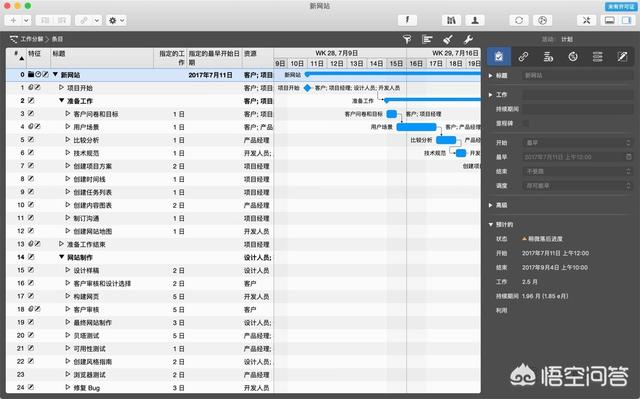Screen dimensions: 640x399
Task: Click the paintbrush styles icon
Action: point(448,39)
